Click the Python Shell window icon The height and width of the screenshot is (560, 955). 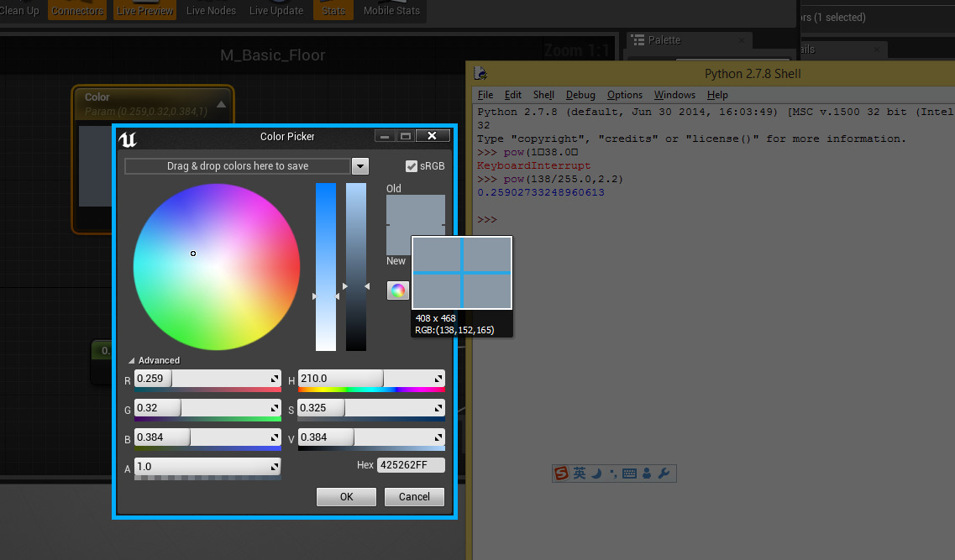pos(480,73)
